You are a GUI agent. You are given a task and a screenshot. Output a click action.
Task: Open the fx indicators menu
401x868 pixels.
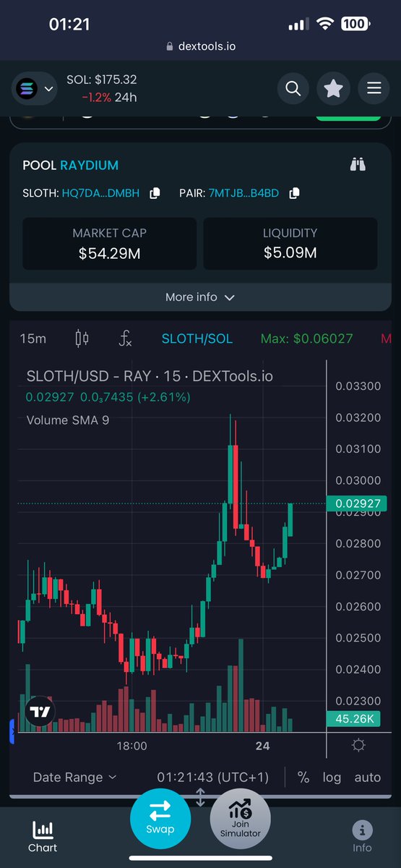(125, 339)
